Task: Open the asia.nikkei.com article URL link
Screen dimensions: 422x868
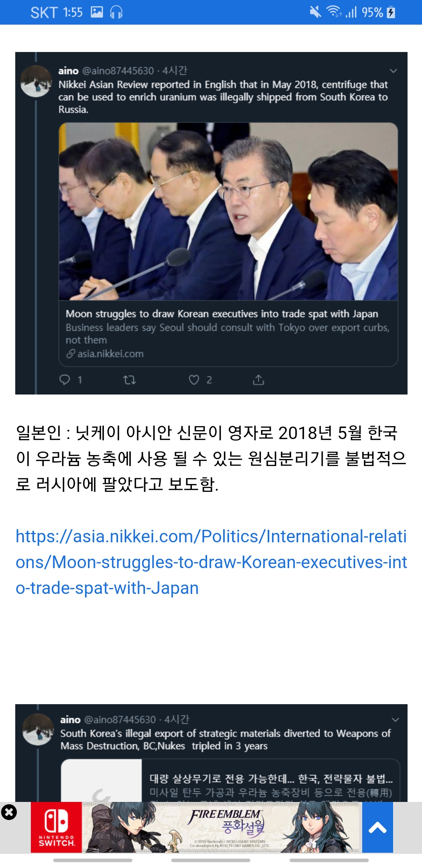Action: tap(211, 562)
